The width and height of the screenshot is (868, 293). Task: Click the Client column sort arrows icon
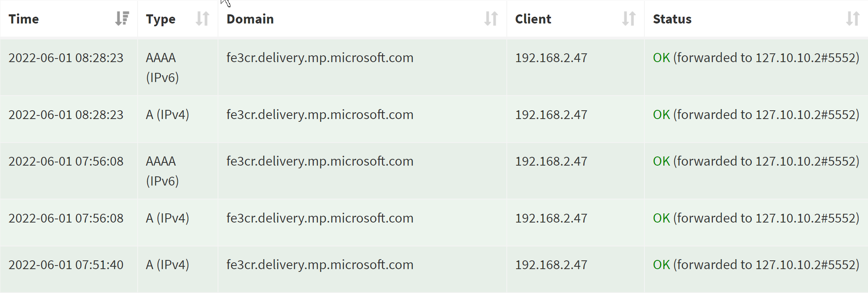click(x=629, y=19)
